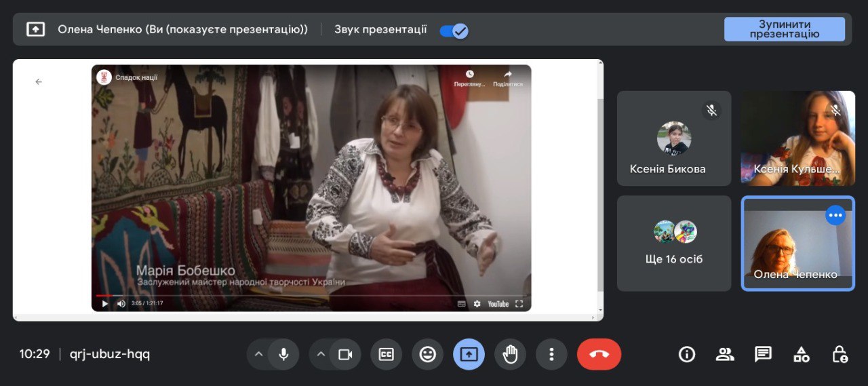The image size is (868, 386).
Task: Open options on Олена Чепенко tile
Action: tap(835, 215)
